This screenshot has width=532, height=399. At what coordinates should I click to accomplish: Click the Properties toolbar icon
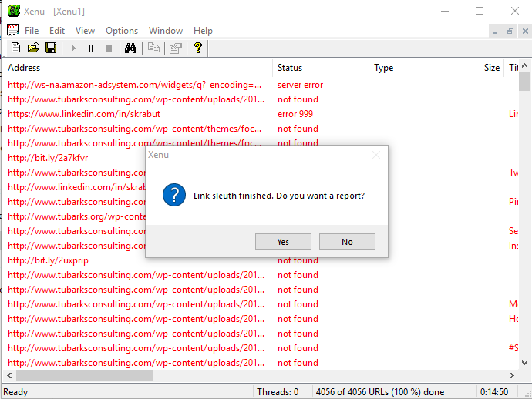175,49
